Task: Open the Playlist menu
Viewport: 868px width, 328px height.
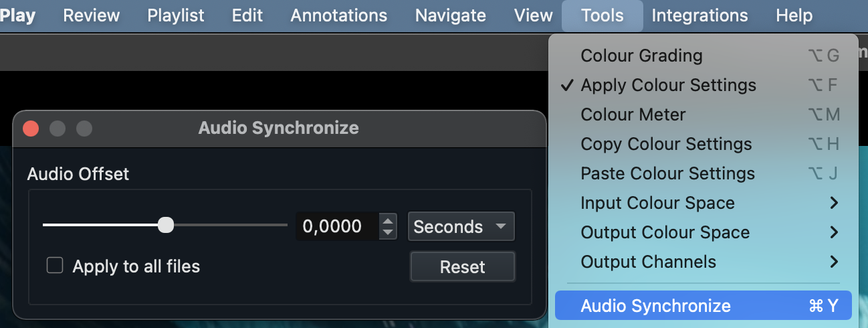Action: tap(176, 15)
